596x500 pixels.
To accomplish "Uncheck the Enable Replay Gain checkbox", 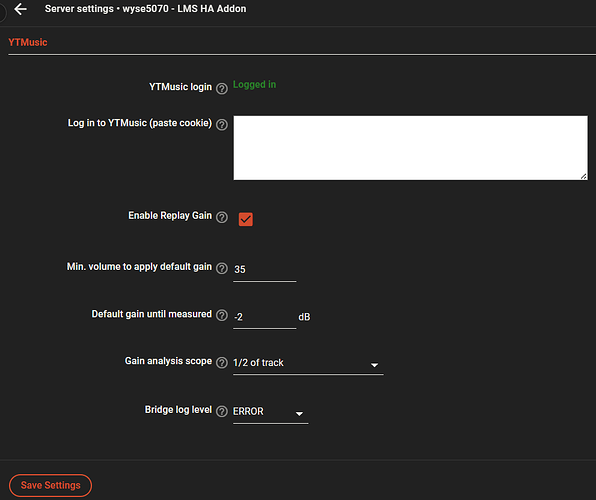I will click(246, 219).
